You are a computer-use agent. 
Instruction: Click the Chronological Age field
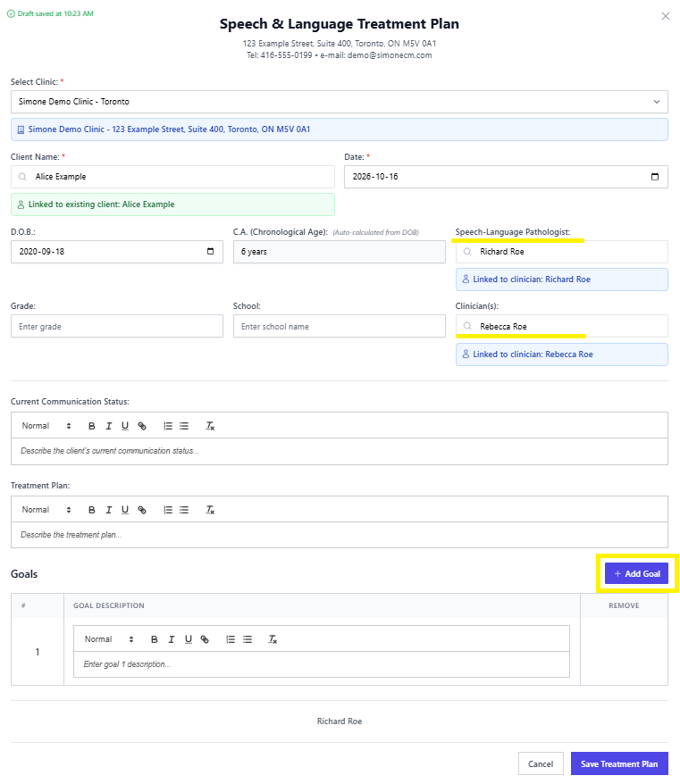[340, 252]
